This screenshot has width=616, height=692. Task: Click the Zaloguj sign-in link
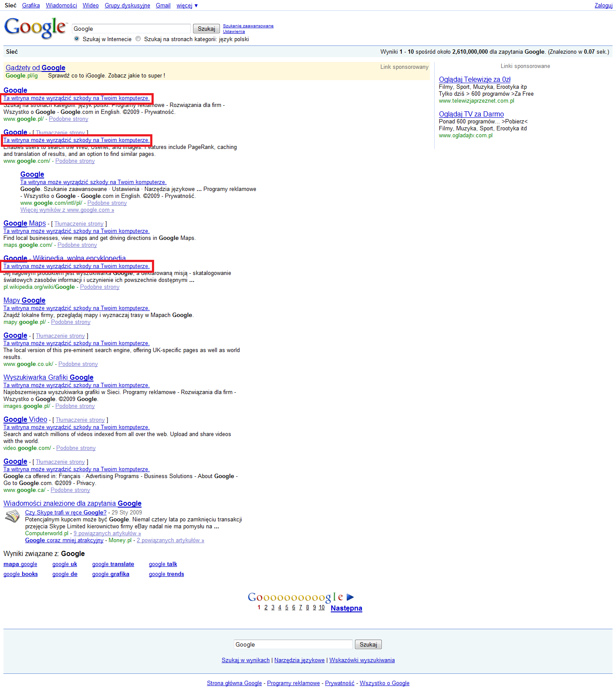603,6
